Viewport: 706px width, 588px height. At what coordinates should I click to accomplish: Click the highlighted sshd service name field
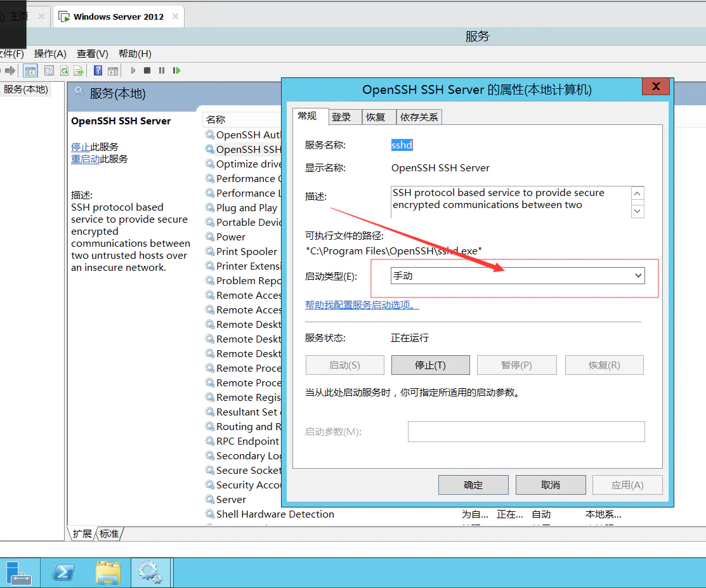(402, 145)
